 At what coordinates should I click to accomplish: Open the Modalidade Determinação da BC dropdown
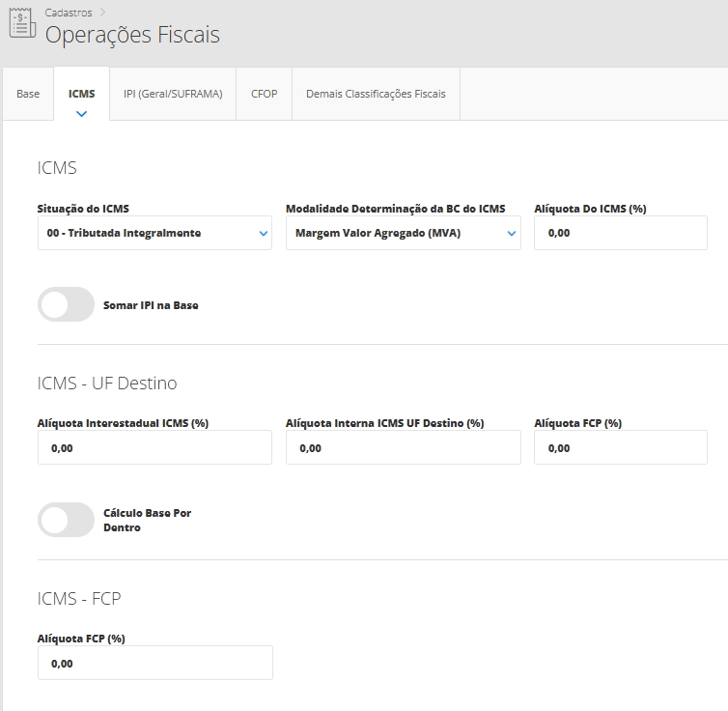pyautogui.click(x=403, y=233)
